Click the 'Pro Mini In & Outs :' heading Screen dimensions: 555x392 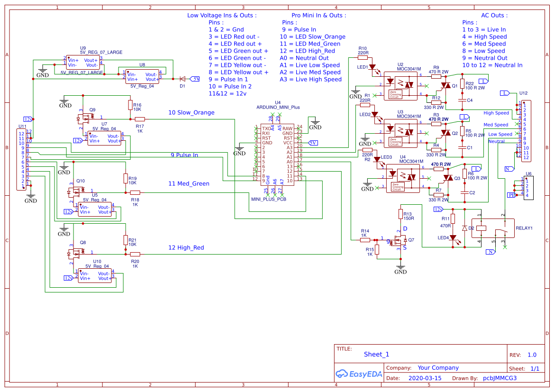click(318, 15)
